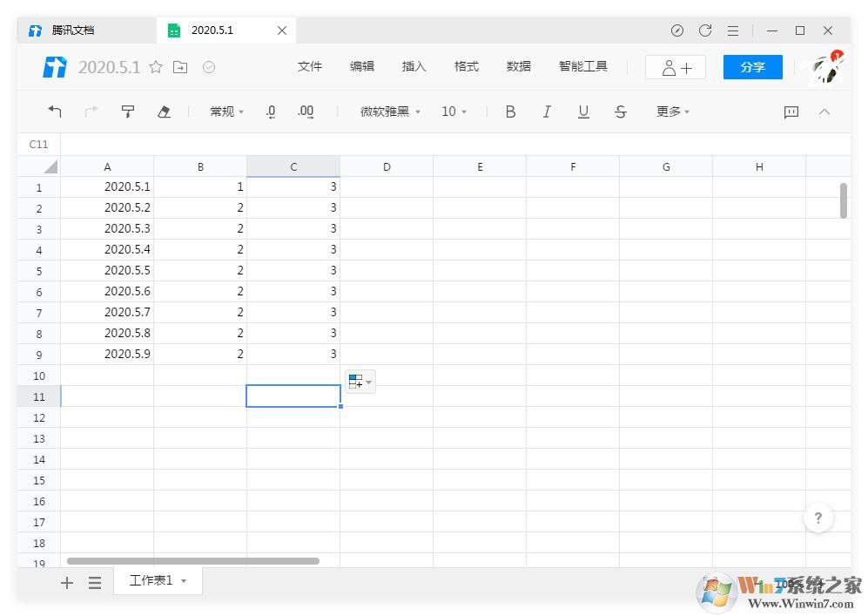The width and height of the screenshot is (868, 616).
Task: Open comments via the chat bubble icon
Action: 791,112
